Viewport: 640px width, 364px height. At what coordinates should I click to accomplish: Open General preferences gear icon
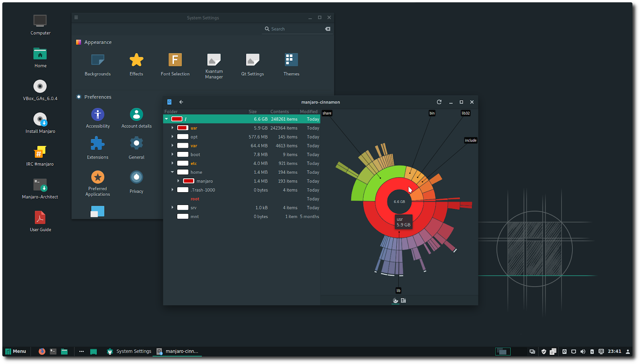pyautogui.click(x=136, y=148)
